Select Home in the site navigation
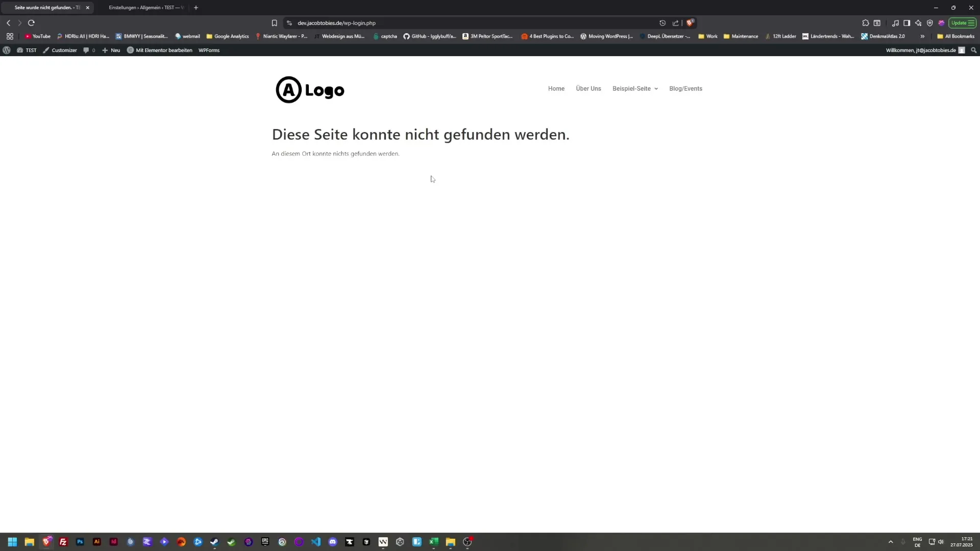 click(x=556, y=88)
